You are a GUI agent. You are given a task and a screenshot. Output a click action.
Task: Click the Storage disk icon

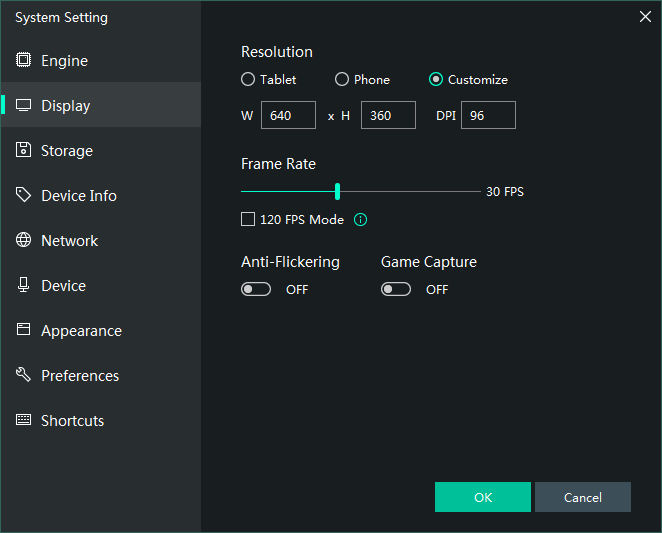[23, 150]
